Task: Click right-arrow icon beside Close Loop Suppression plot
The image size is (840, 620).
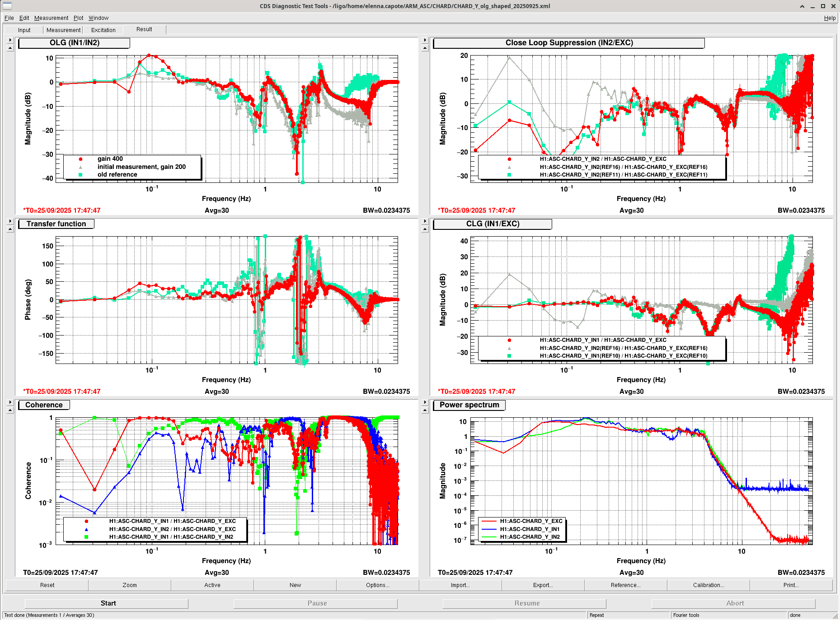Action: [x=425, y=40]
